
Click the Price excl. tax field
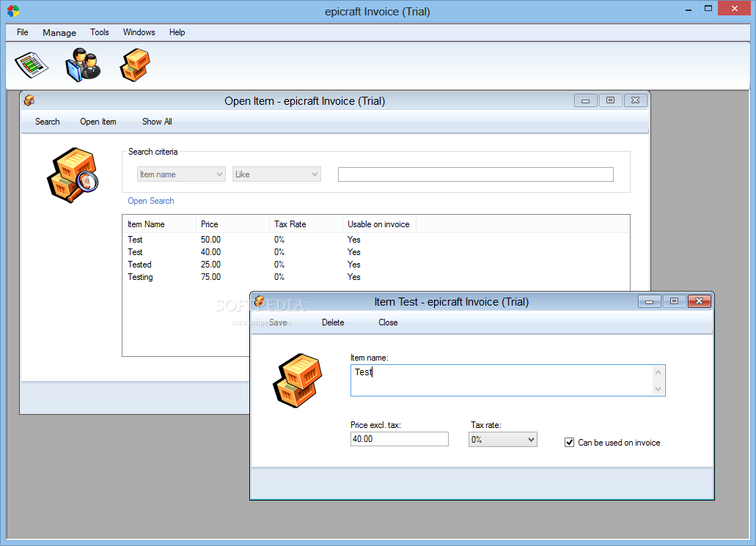(x=399, y=439)
